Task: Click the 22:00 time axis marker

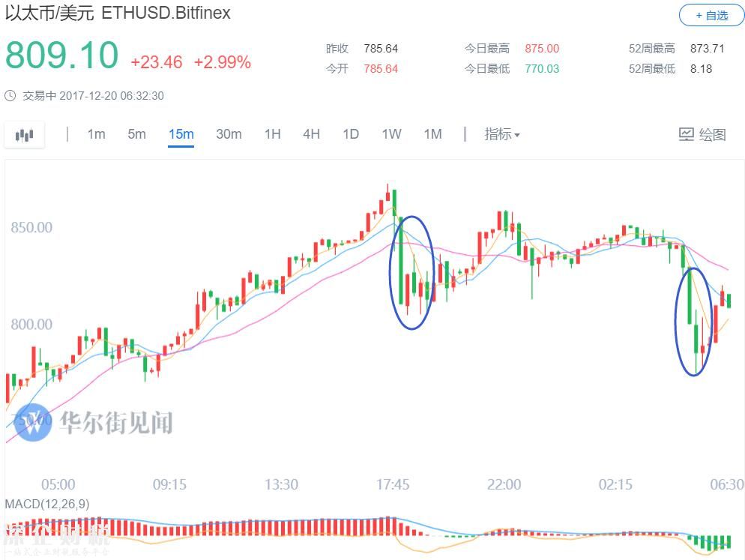Action: (x=504, y=484)
